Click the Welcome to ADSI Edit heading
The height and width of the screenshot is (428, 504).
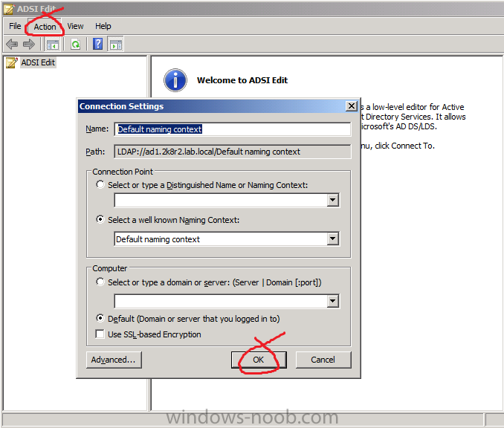point(242,80)
